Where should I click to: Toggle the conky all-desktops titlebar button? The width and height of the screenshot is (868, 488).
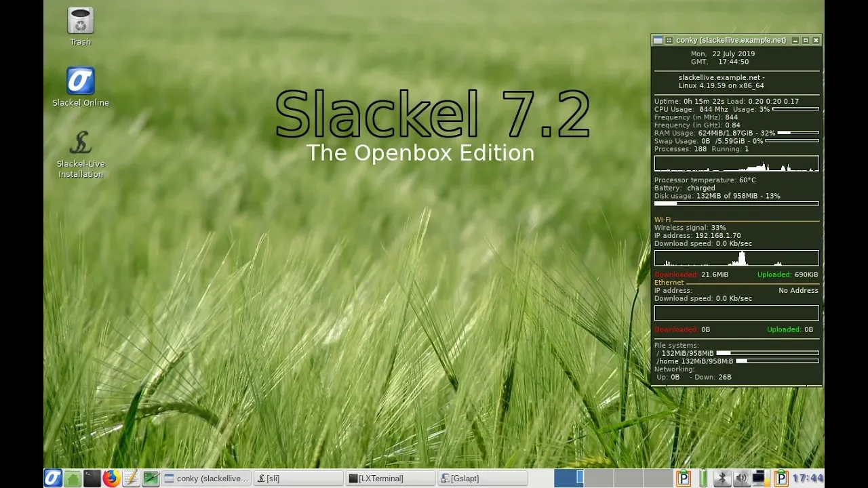point(669,41)
